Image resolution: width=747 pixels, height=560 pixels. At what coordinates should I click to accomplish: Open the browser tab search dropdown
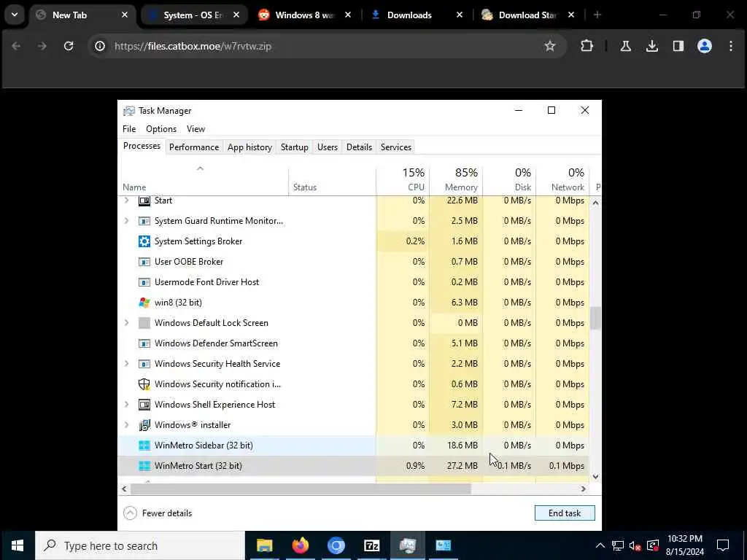point(15,15)
